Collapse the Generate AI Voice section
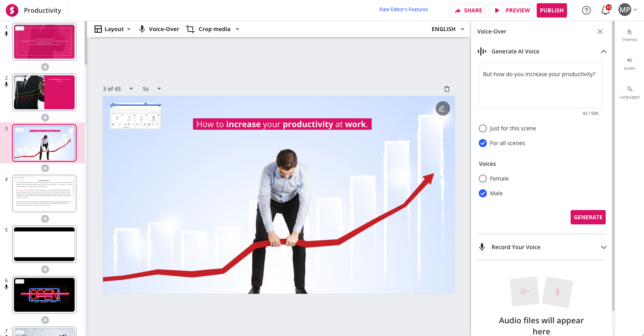The image size is (644, 336). click(604, 51)
